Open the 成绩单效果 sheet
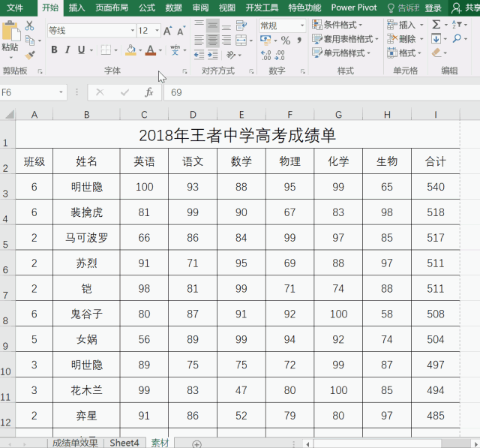The height and width of the screenshot is (448, 480). tap(75, 443)
